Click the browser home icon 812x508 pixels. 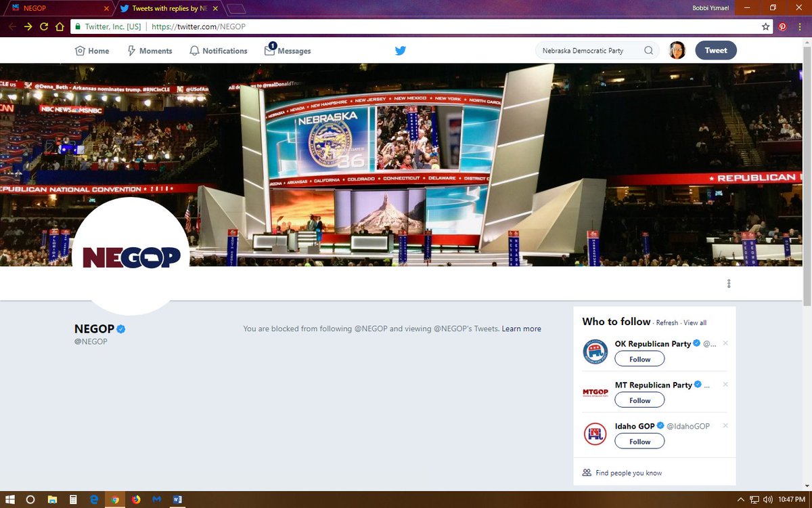(60, 26)
